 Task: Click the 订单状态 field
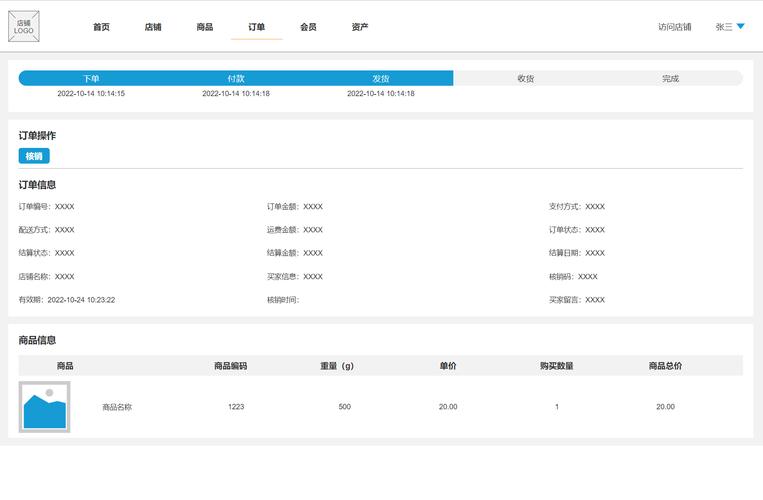pyautogui.click(x=577, y=230)
